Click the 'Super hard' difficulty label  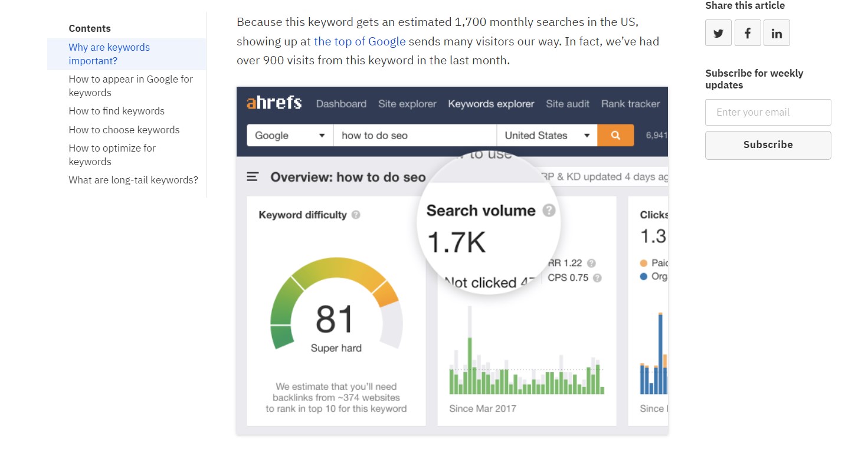coord(336,348)
